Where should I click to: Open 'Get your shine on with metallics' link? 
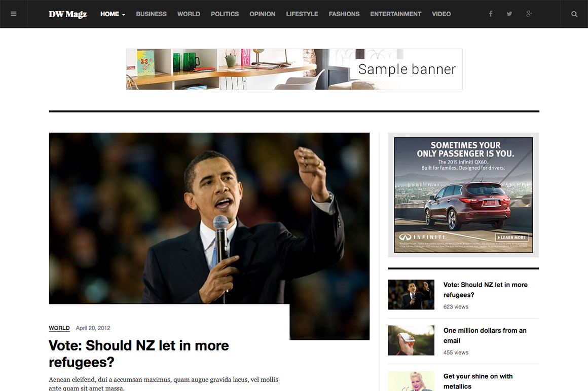pyautogui.click(x=478, y=381)
